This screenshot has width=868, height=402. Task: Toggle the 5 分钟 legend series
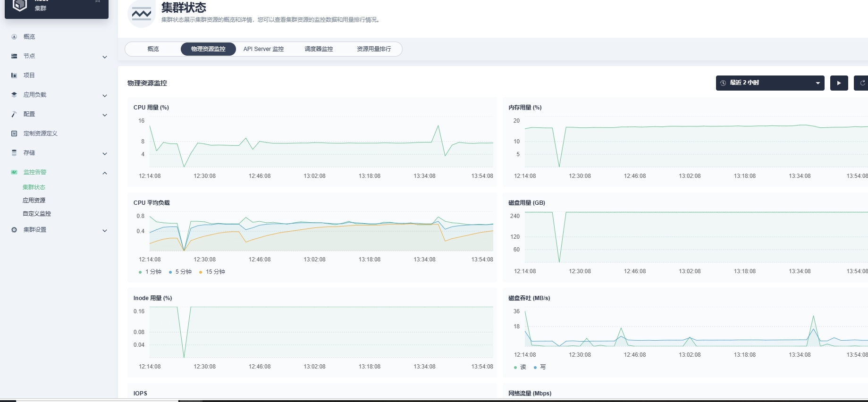coord(180,272)
